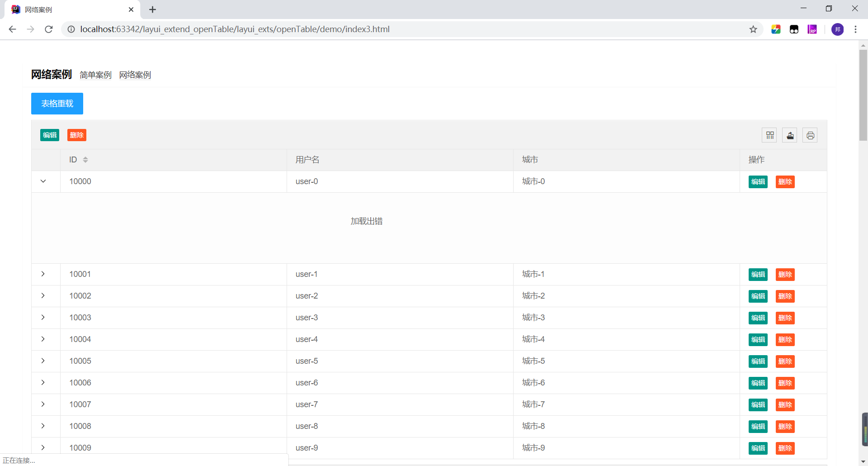Expand row 10008 details
Viewport: 868px width, 466px height.
click(x=43, y=426)
